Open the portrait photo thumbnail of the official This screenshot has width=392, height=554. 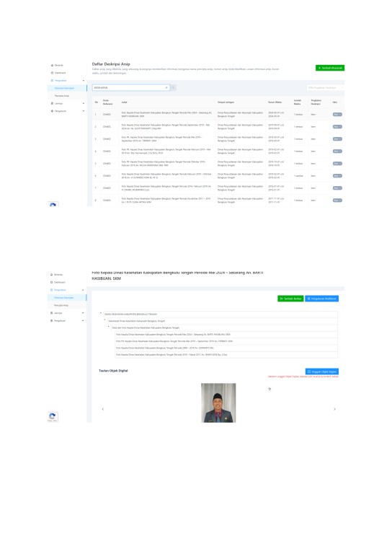coord(218,403)
